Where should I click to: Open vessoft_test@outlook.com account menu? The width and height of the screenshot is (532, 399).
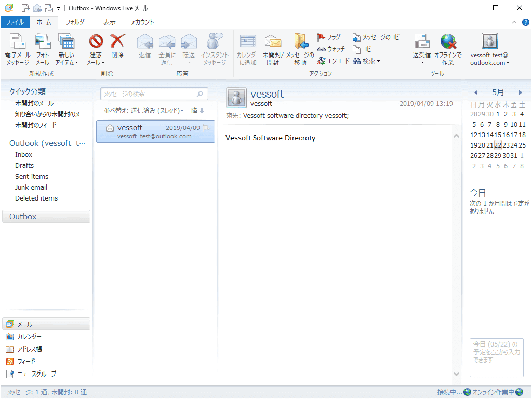489,49
